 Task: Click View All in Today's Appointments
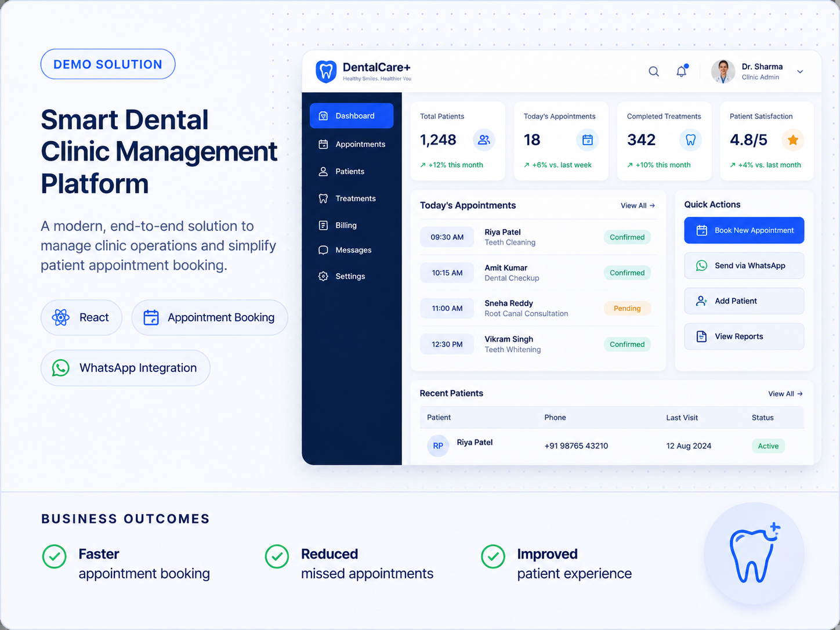coord(638,205)
